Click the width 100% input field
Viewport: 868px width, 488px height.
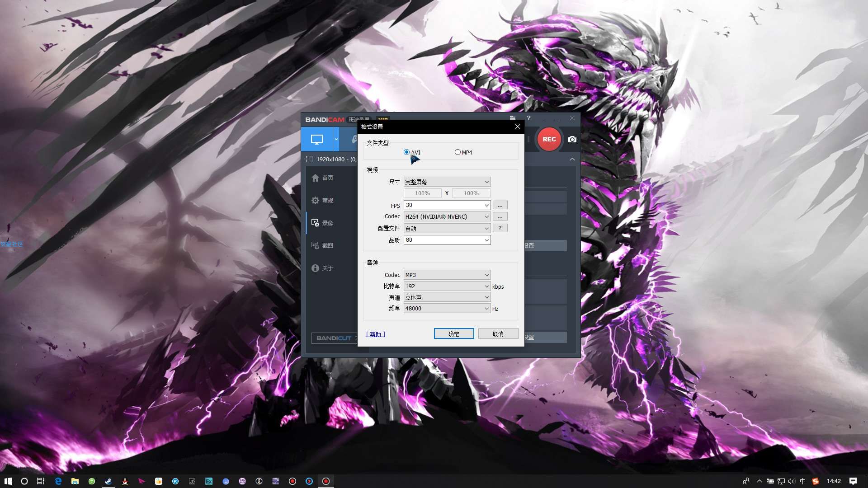(422, 193)
